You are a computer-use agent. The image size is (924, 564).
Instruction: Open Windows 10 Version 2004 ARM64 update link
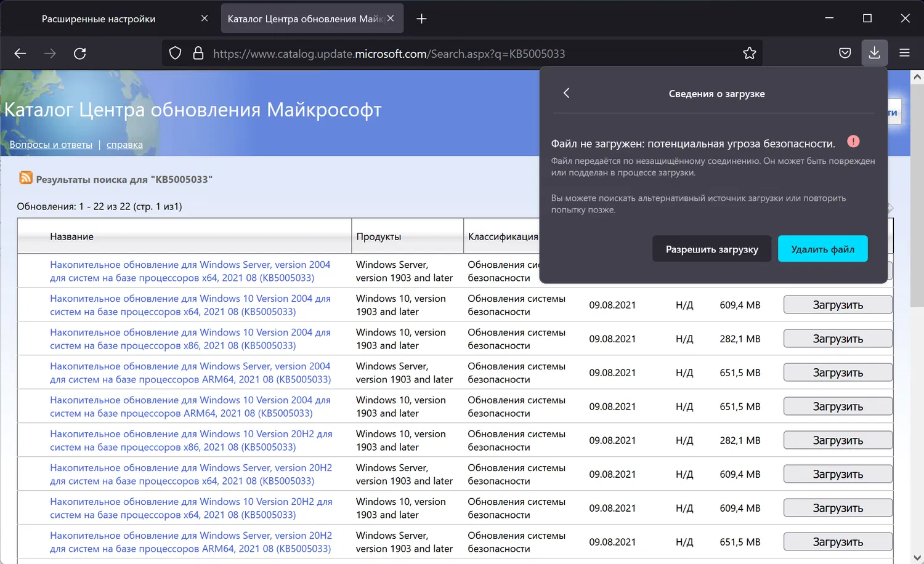[190, 406]
